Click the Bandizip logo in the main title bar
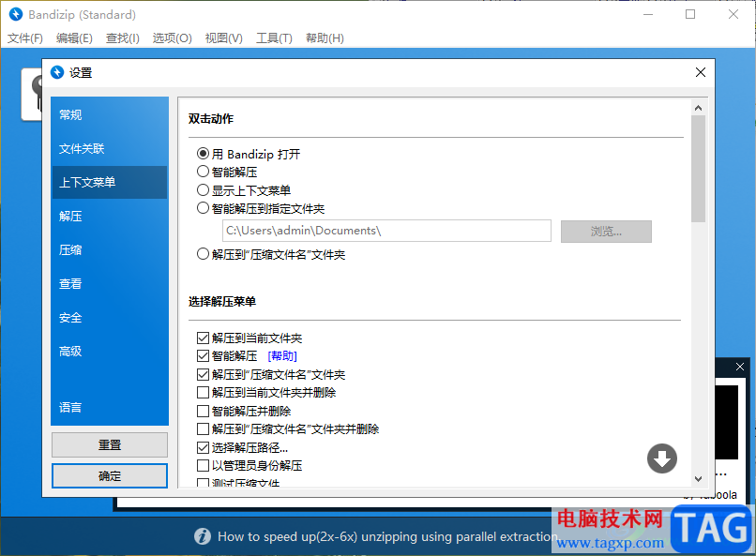756x556 pixels. (x=16, y=14)
